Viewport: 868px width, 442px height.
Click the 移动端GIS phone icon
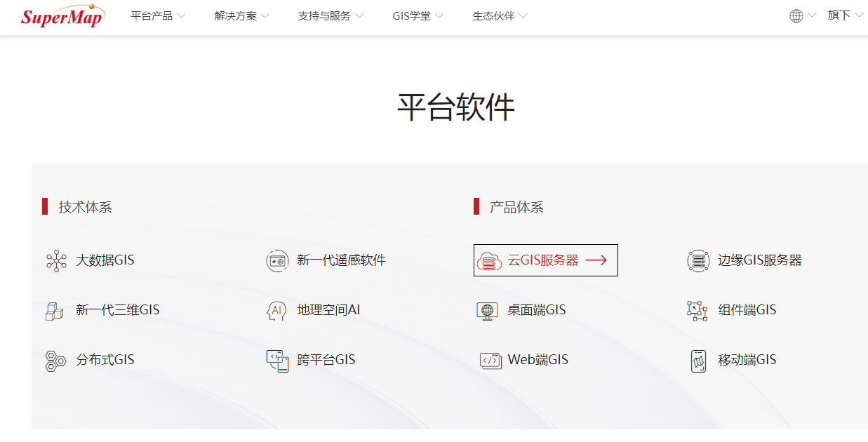pos(698,361)
